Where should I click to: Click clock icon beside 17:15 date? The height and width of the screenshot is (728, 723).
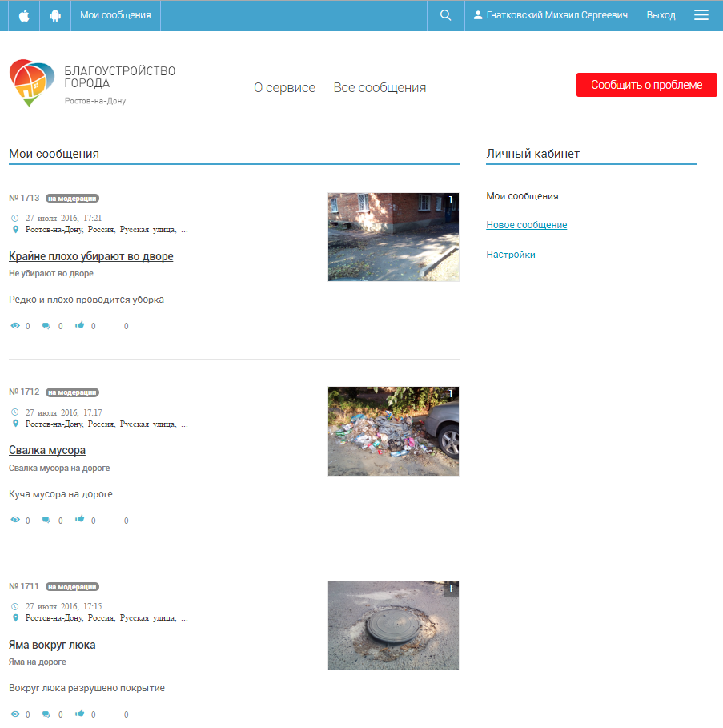point(15,606)
